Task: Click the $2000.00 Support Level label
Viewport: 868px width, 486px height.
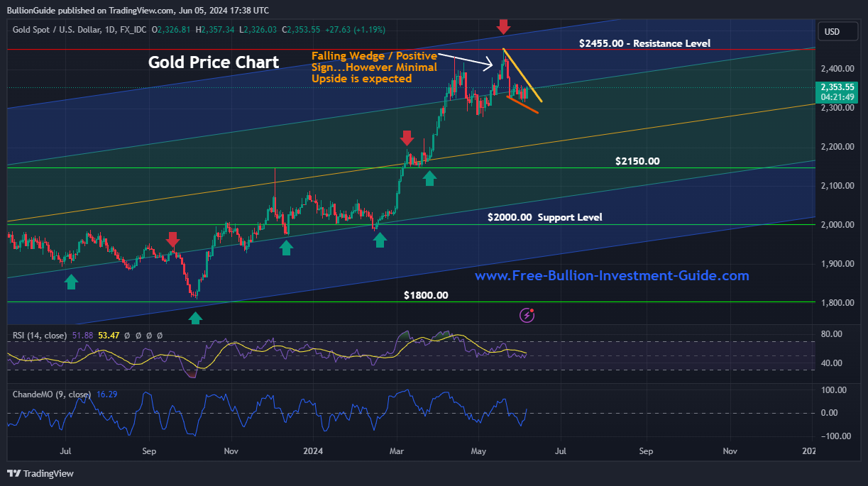Action: pos(545,217)
